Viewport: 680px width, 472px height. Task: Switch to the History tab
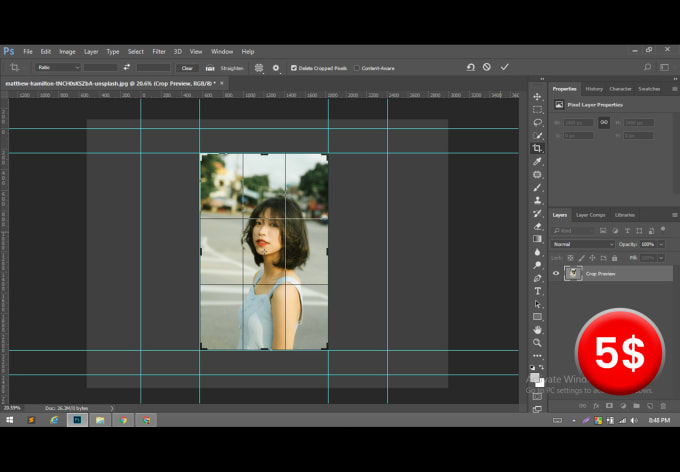pyautogui.click(x=594, y=89)
